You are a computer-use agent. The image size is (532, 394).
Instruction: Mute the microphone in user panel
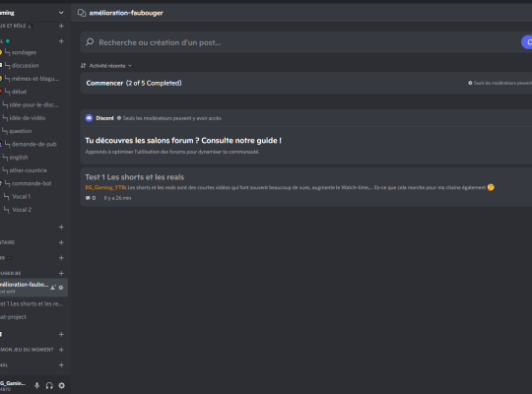tap(37, 385)
